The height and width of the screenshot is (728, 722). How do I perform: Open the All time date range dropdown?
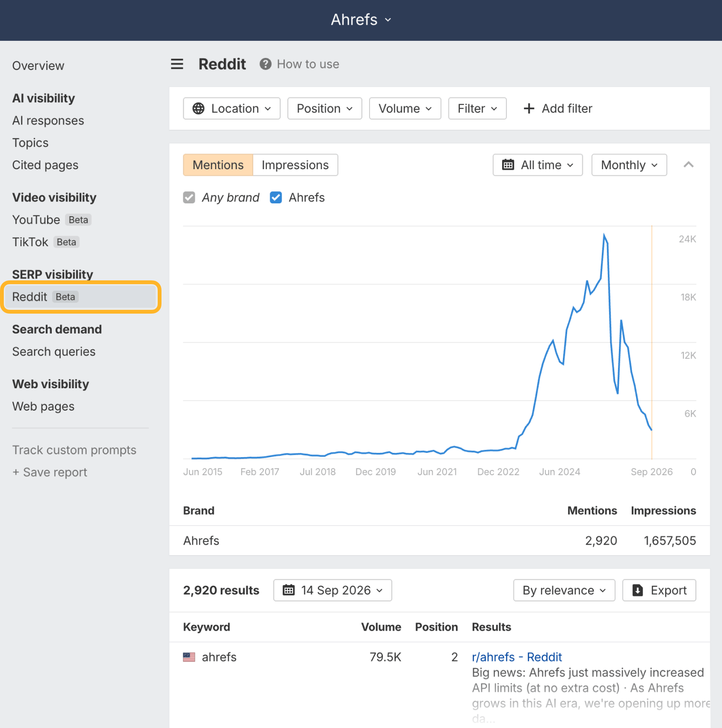coord(538,165)
